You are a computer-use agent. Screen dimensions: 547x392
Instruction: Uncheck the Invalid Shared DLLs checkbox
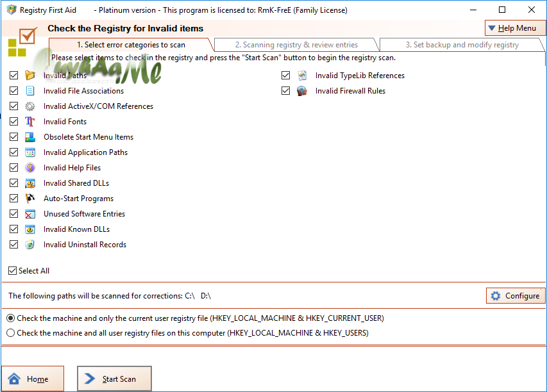[x=13, y=183]
